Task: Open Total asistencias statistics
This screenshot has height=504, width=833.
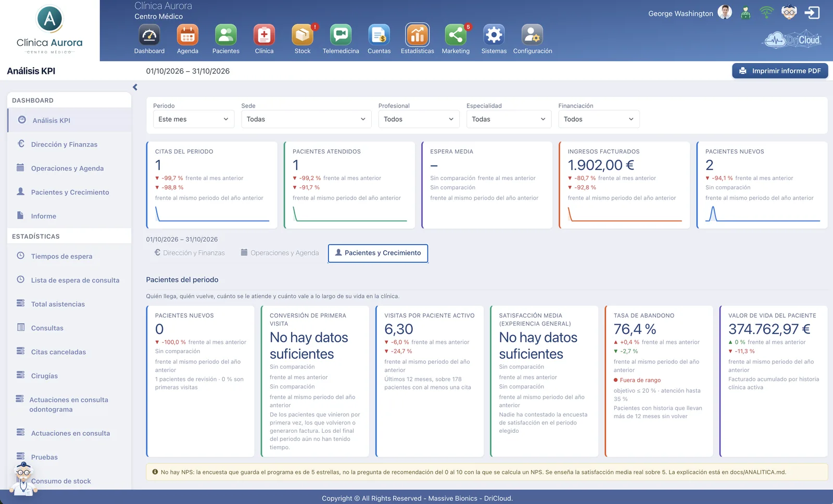Action: tap(69, 304)
